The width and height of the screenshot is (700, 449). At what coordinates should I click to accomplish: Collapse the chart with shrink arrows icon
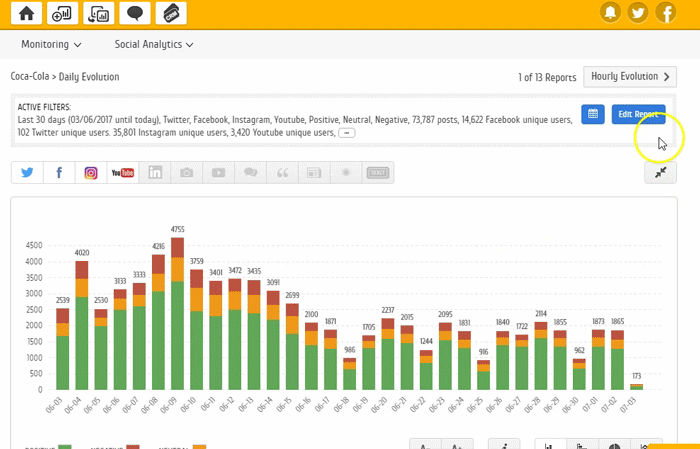(661, 172)
